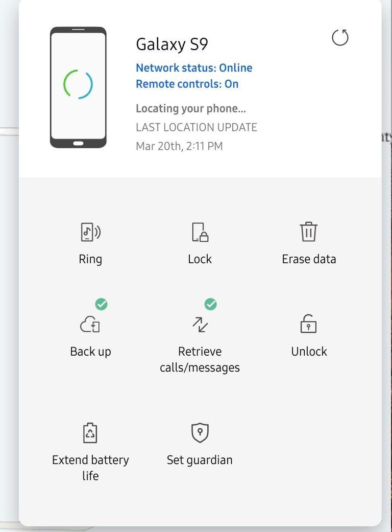Click the green checkmark above Back up
The height and width of the screenshot is (532, 392).
tap(101, 304)
